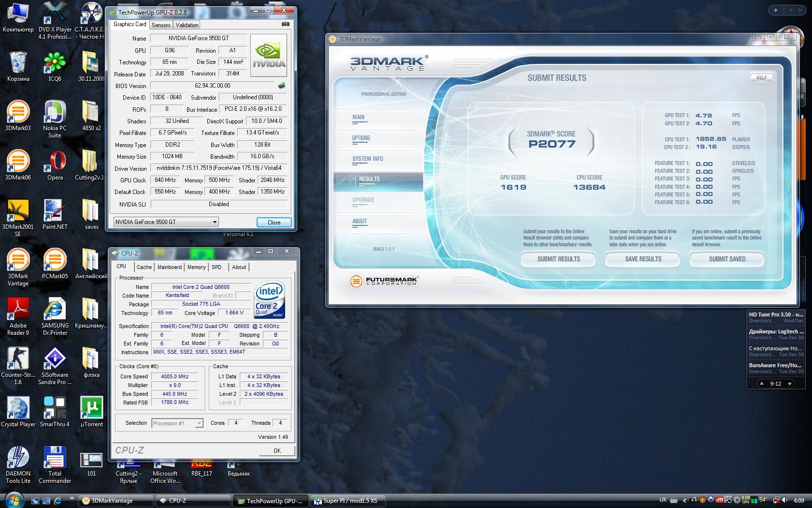Open the About tab in CPU-Z
Screen dimensions: 812x508
click(239, 267)
